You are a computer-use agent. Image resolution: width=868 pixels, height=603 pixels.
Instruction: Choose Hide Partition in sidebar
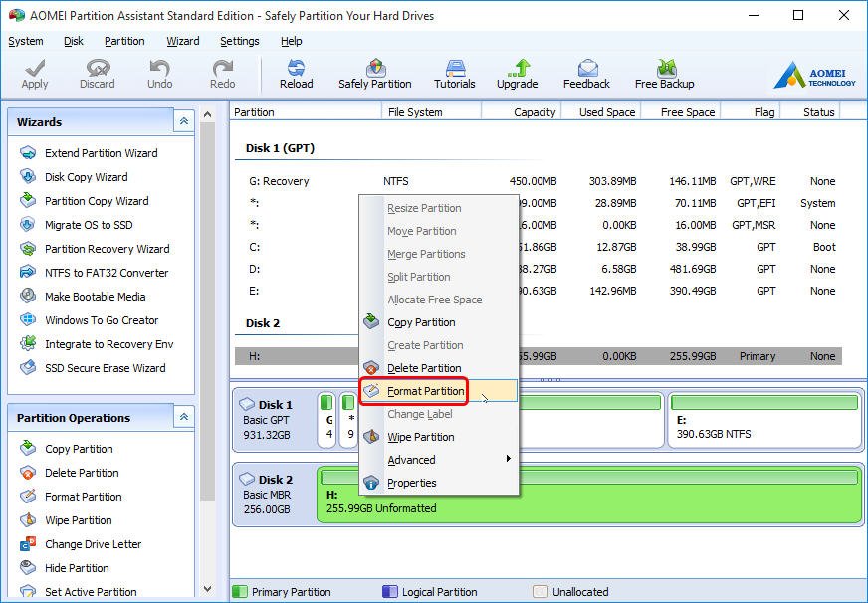(65, 568)
